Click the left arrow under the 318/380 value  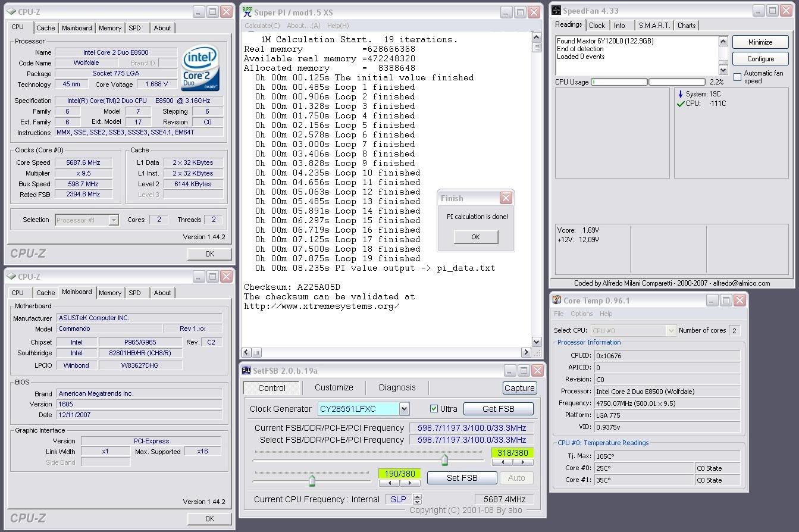tap(502, 462)
